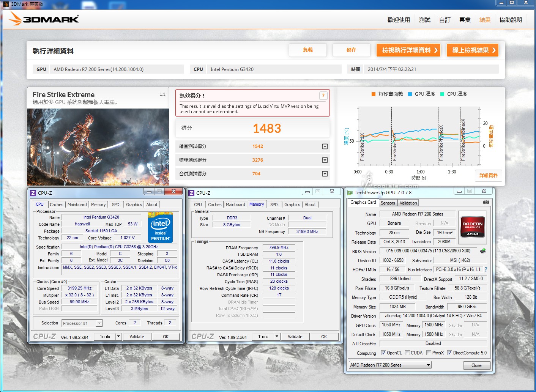This screenshot has height=392, width=536.
Task: Click the BIOS save chip icon in GPU-Z
Action: point(483,251)
